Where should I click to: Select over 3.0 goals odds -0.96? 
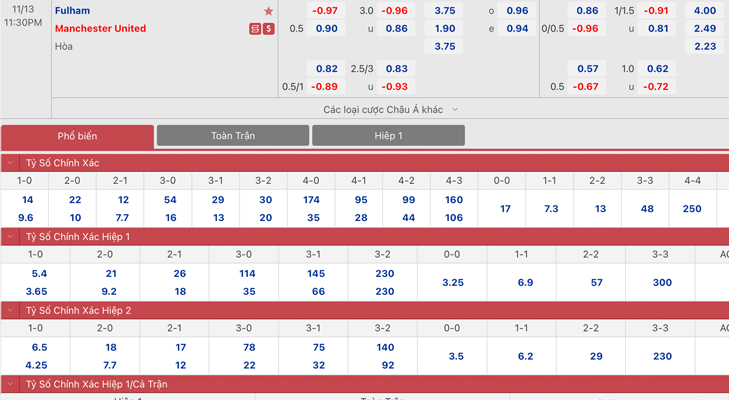pos(395,11)
